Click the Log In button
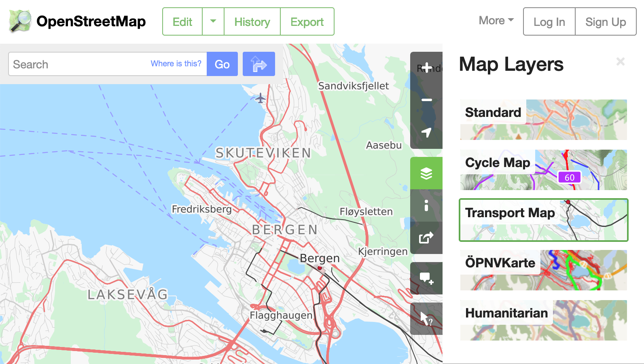 click(549, 21)
